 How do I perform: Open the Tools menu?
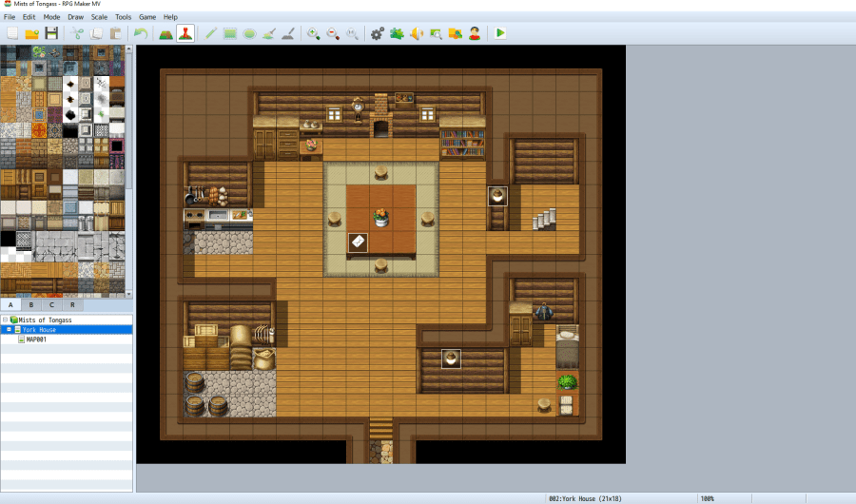tap(124, 17)
